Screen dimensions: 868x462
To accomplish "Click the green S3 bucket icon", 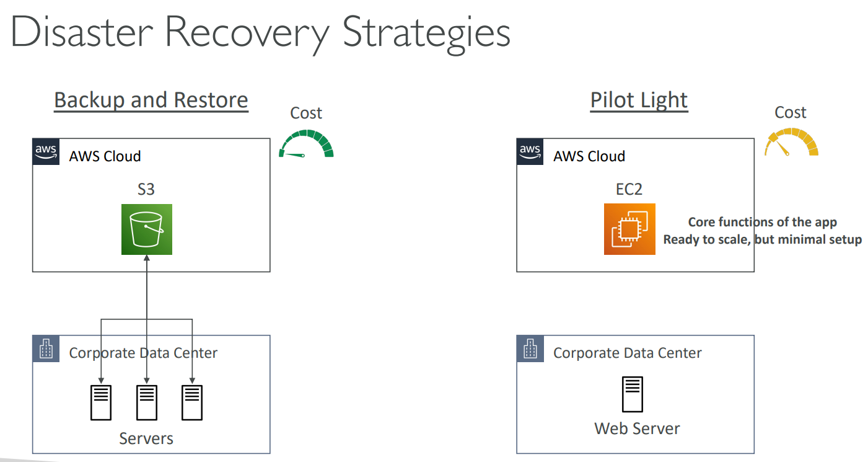I will point(146,229).
